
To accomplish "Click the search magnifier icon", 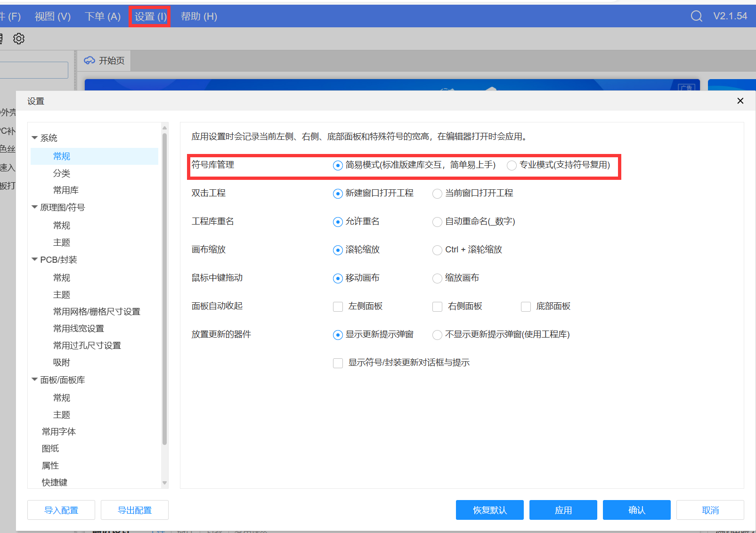I will pyautogui.click(x=697, y=16).
